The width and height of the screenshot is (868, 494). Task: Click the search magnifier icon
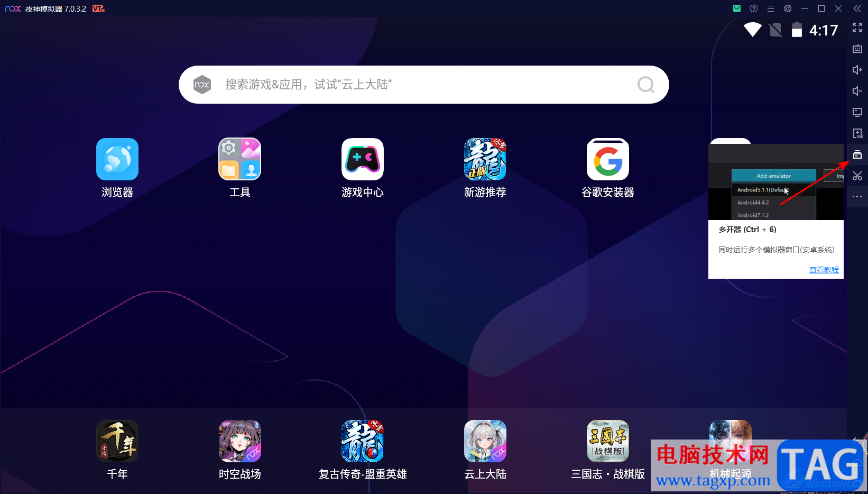(x=645, y=85)
